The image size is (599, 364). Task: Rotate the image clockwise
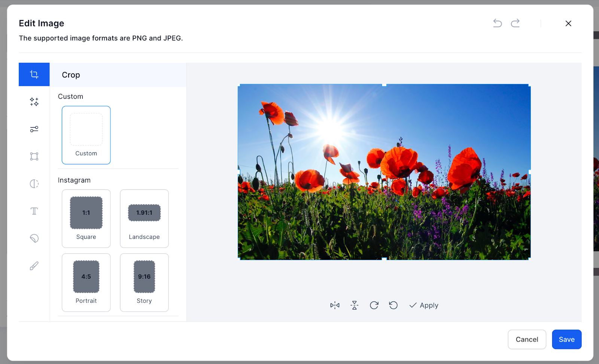(x=374, y=305)
